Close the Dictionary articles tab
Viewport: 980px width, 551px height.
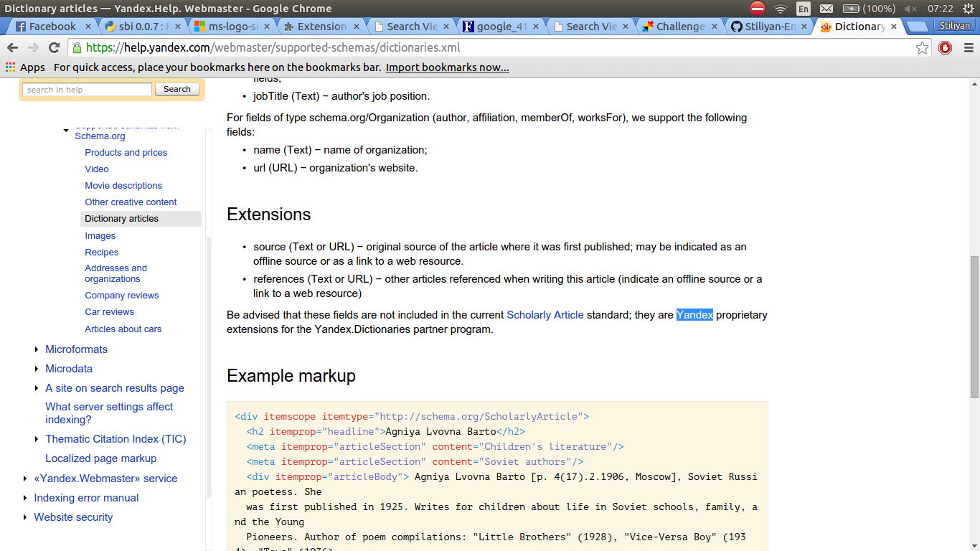point(894,27)
